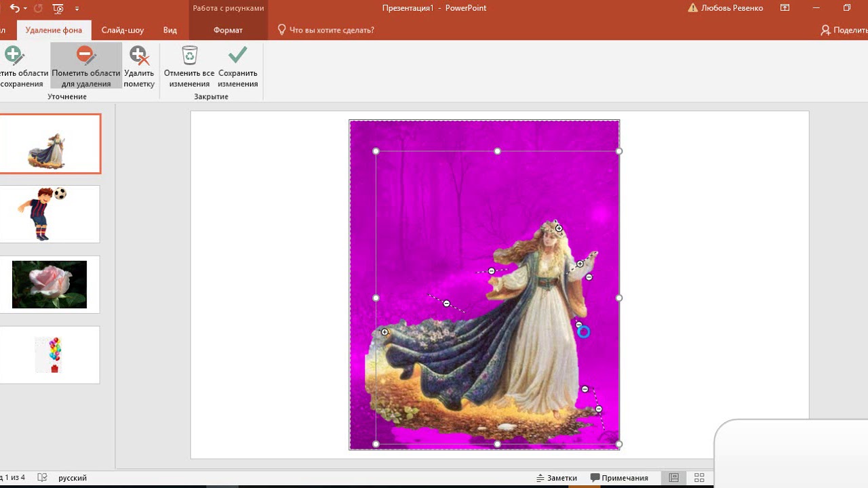Select slide 2 thumbnail with soccer boy
This screenshot has width=868, height=488.
pos(50,214)
